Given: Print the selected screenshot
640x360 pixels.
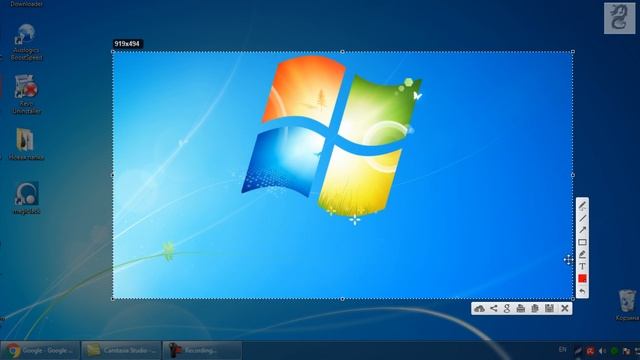Looking at the screenshot, I should tap(521, 309).
